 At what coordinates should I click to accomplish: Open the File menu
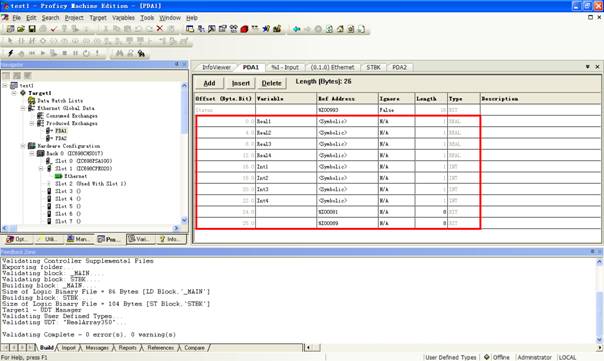(16, 18)
